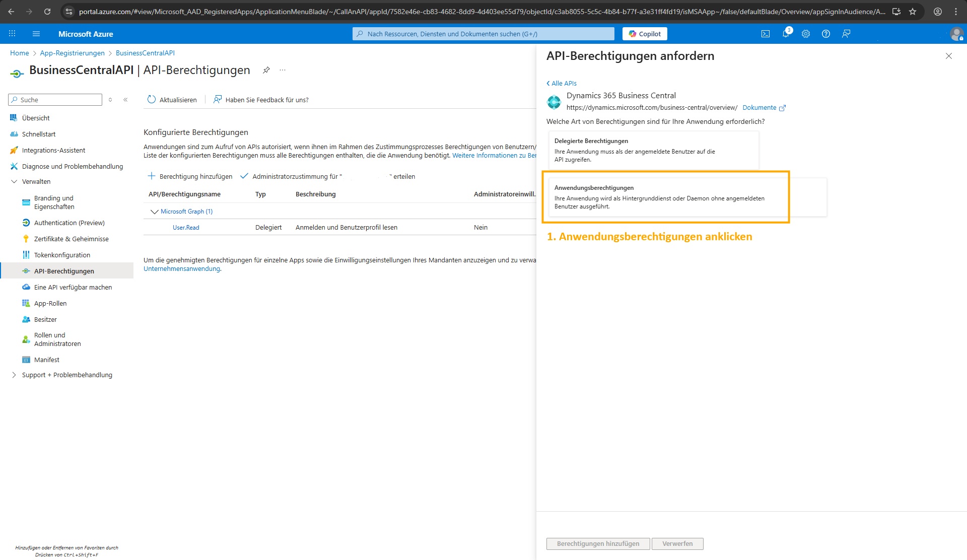The width and height of the screenshot is (967, 560).
Task: Click Berechtigungen hinzufügen at panel bottom
Action: (598, 543)
